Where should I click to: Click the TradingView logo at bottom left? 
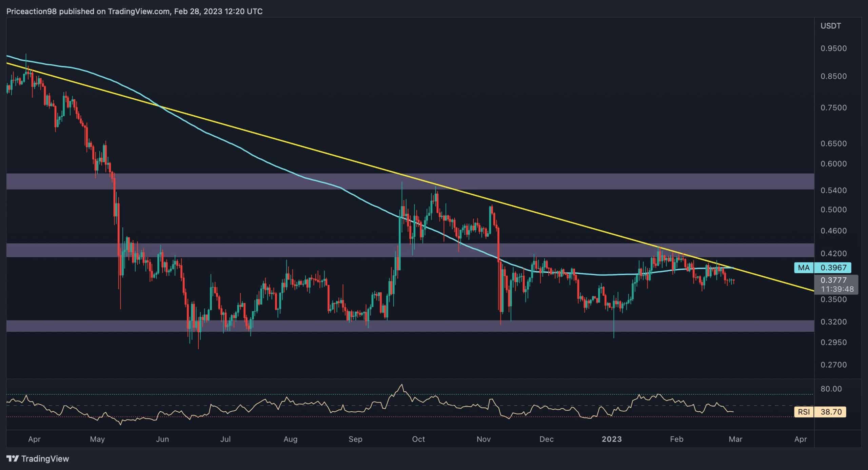[x=38, y=459]
